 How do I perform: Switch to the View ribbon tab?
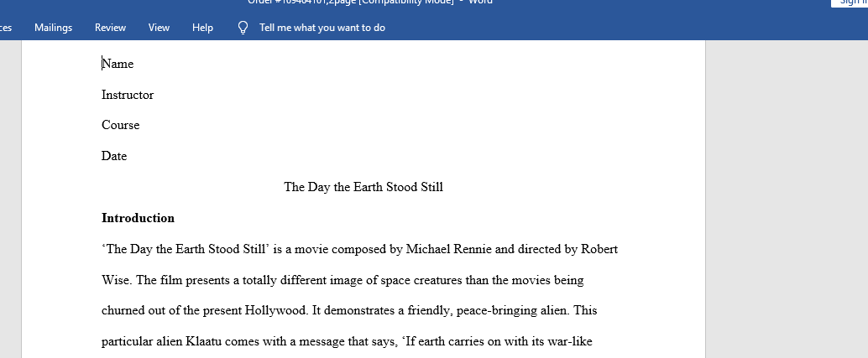159,28
